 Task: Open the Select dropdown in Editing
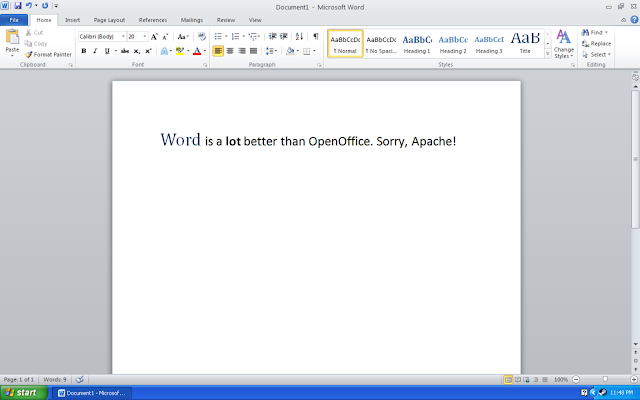596,54
